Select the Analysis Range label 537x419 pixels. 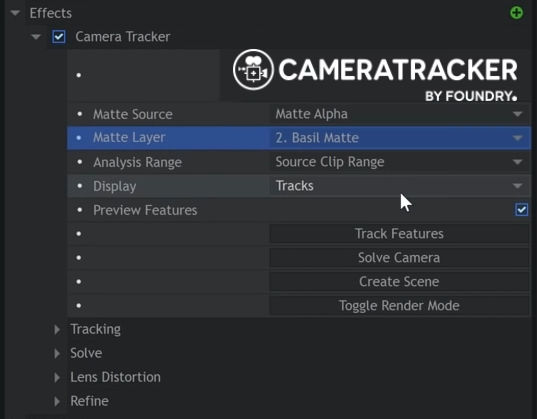137,162
